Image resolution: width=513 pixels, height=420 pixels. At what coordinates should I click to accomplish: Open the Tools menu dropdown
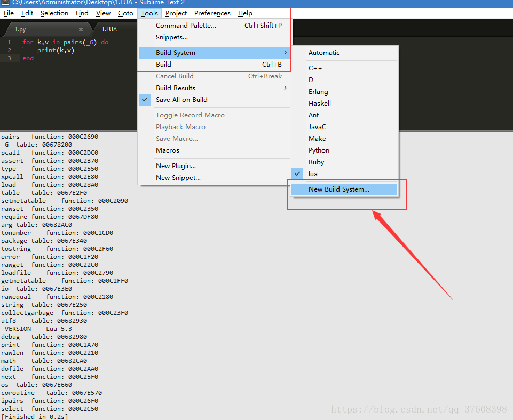coord(149,13)
